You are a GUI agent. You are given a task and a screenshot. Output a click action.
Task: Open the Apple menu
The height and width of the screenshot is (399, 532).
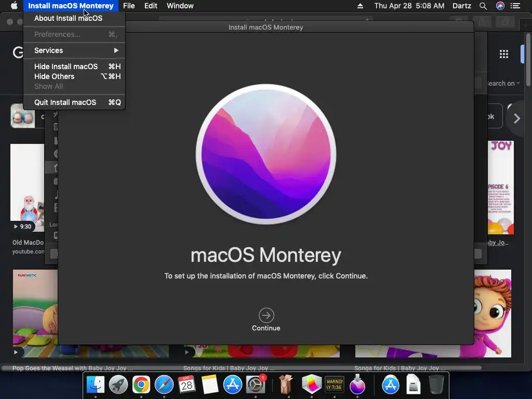tap(14, 6)
